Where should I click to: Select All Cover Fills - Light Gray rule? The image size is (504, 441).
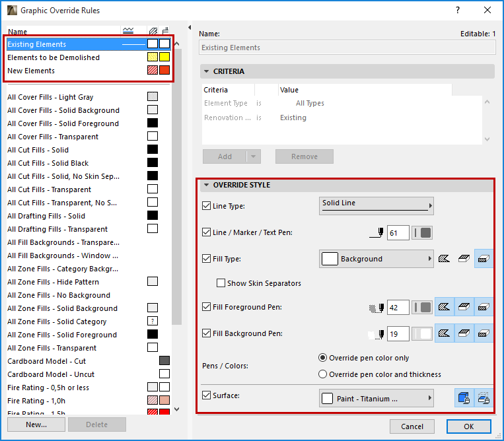[88, 96]
